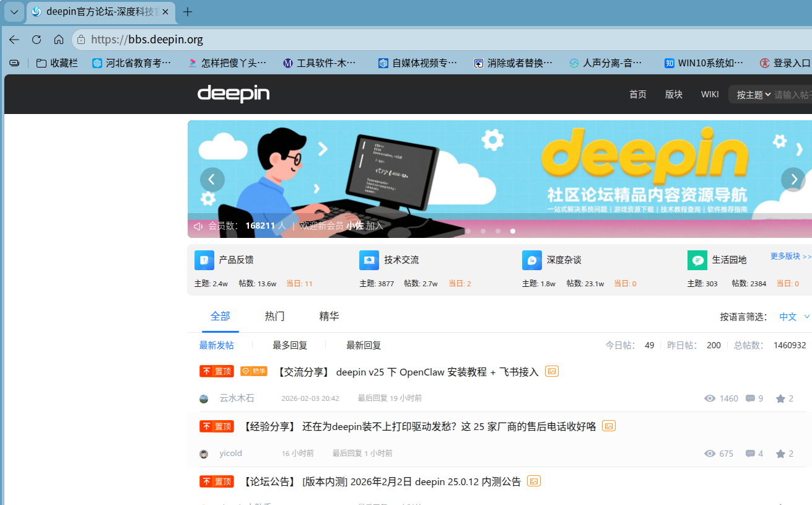Open the 自媒体视频专… bookmark
Screen dimensions: 812x505
pyautogui.click(x=418, y=63)
